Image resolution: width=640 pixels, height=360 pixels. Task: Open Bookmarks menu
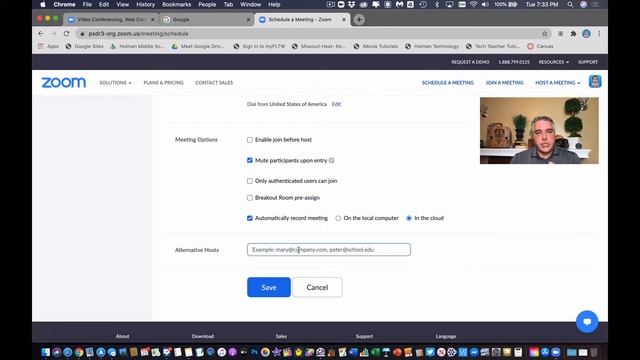point(176,4)
